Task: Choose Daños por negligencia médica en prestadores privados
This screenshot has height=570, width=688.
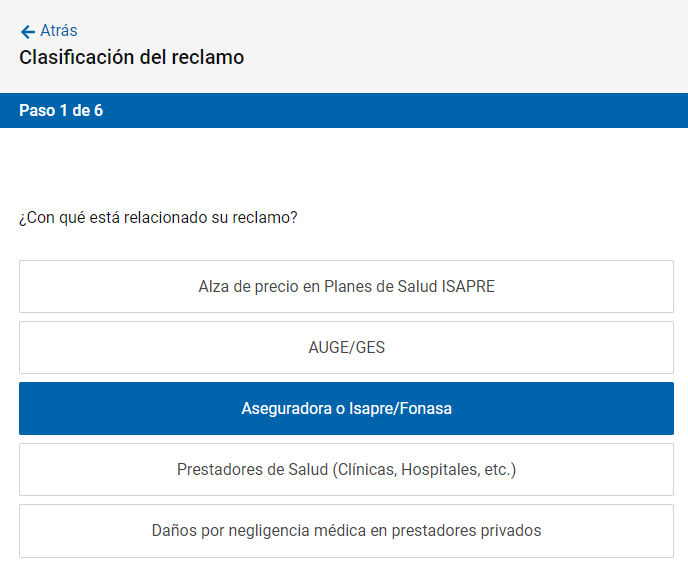Action: click(x=346, y=531)
